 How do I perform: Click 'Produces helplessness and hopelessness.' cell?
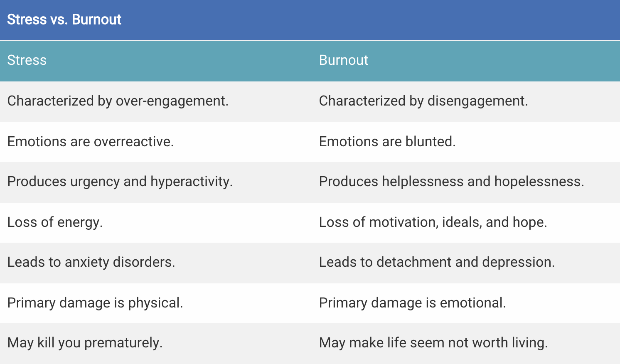click(x=451, y=182)
